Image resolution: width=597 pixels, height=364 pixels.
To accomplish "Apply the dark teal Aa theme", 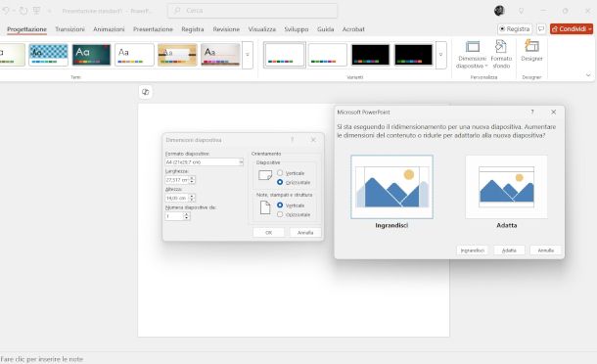I will [x=91, y=55].
